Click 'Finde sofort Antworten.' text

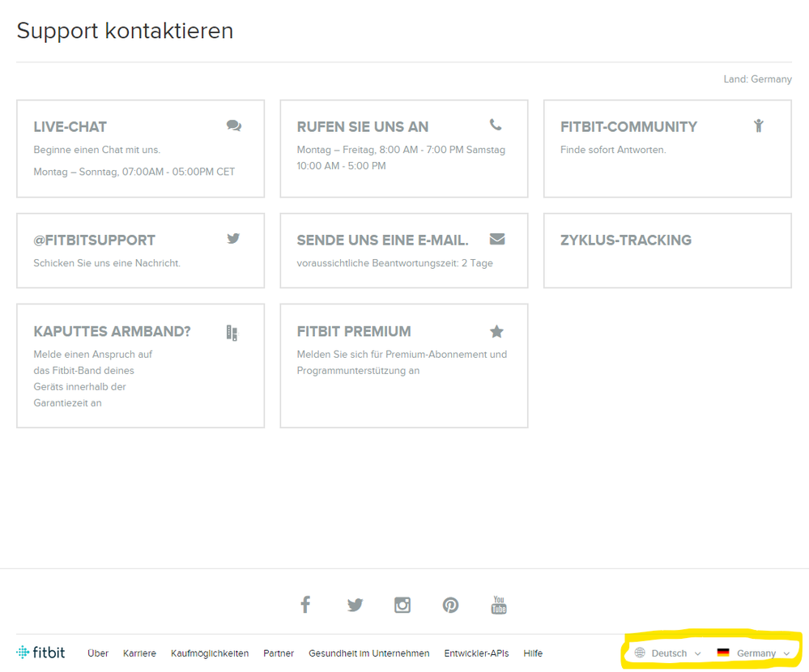tap(613, 150)
